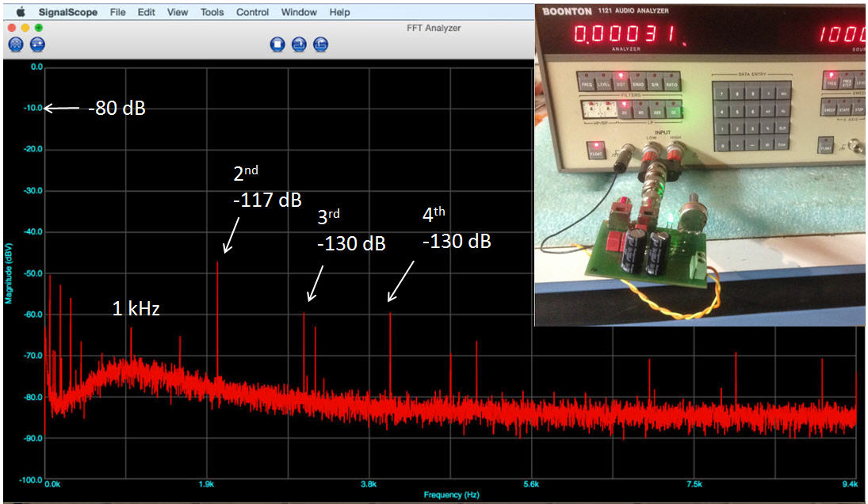The width and height of the screenshot is (868, 504).
Task: Click the 3.8k frequency axis value
Action: tap(369, 484)
